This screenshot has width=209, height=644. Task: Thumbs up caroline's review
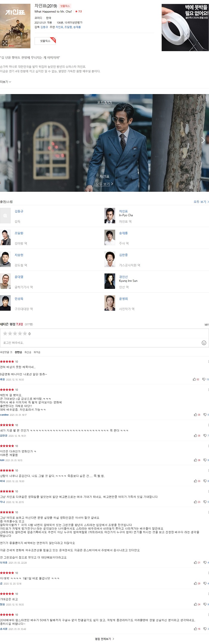click(x=197, y=415)
